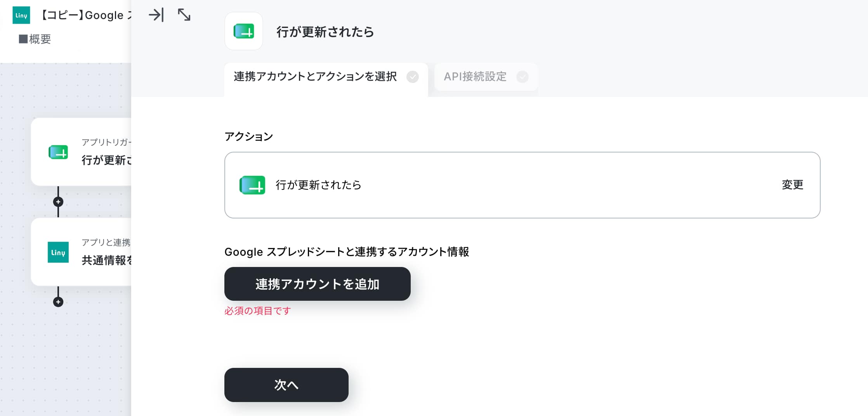The width and height of the screenshot is (868, 416).
Task: Click the 【コピー】Google flow title
Action: (x=86, y=15)
